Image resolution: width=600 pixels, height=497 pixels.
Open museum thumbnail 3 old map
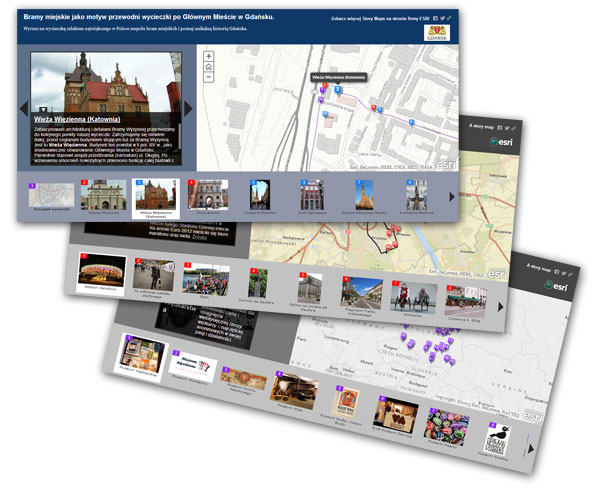[x=243, y=378]
